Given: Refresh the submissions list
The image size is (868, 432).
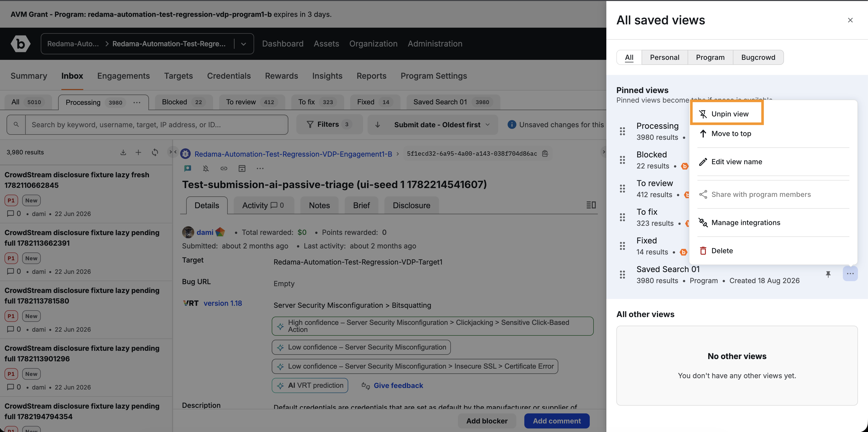Looking at the screenshot, I should click(x=155, y=152).
